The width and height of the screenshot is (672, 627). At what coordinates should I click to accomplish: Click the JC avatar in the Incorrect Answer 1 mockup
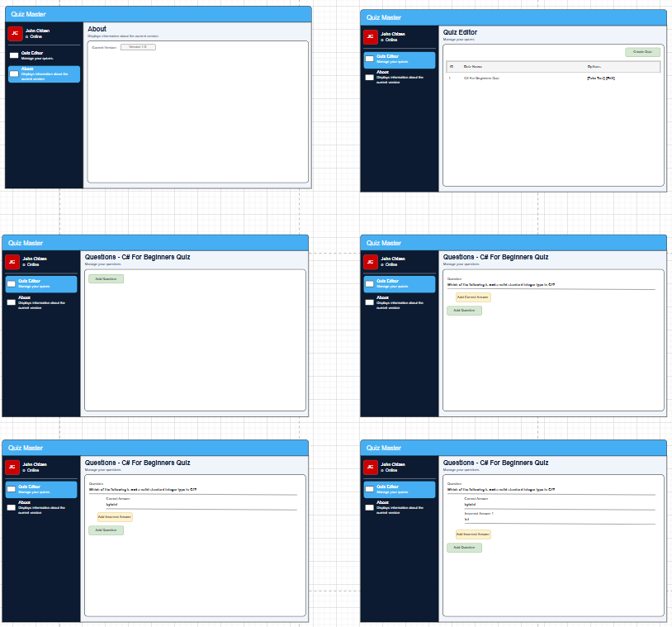point(371,467)
